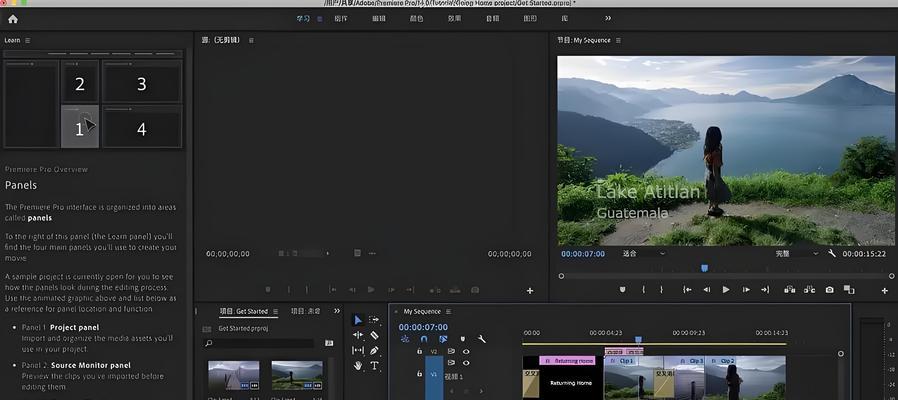Open Source Monitor button editor plus
This screenshot has height=400, width=898.
[530, 291]
